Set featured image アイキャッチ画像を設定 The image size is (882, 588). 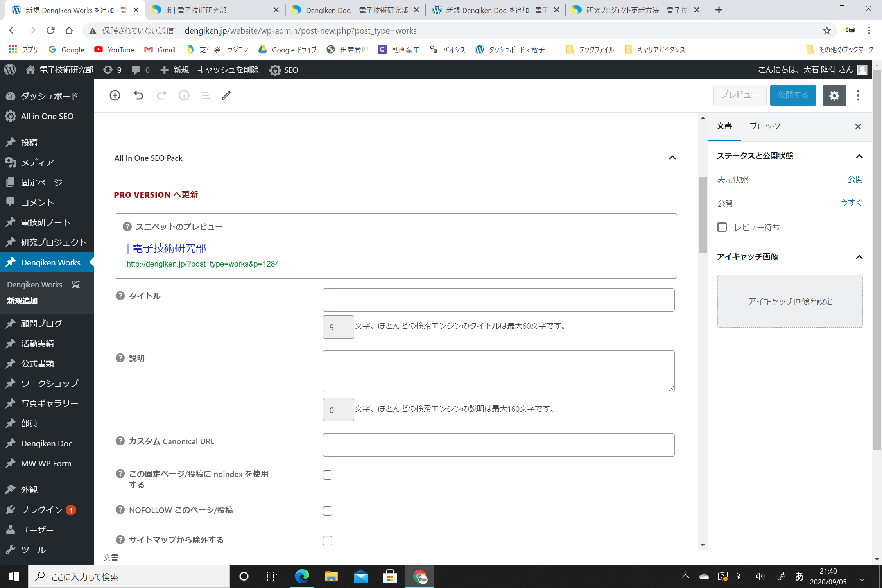pos(790,301)
